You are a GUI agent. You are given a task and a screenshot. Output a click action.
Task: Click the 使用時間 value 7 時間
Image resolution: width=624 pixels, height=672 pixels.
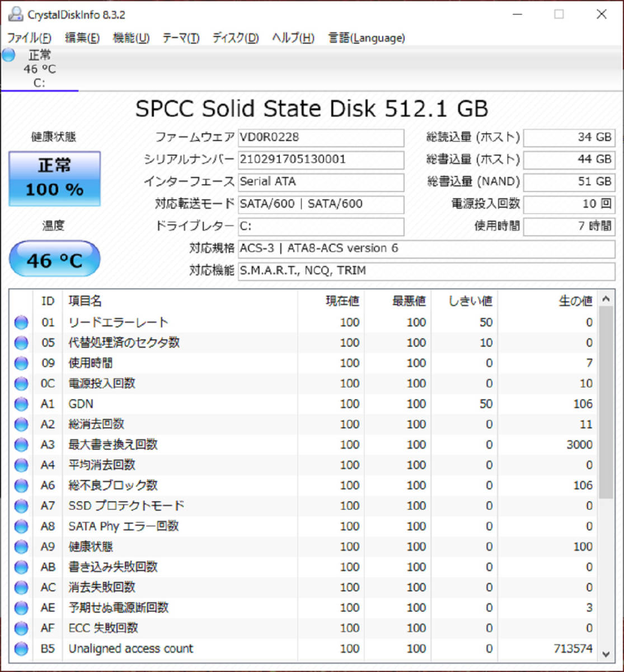(569, 227)
